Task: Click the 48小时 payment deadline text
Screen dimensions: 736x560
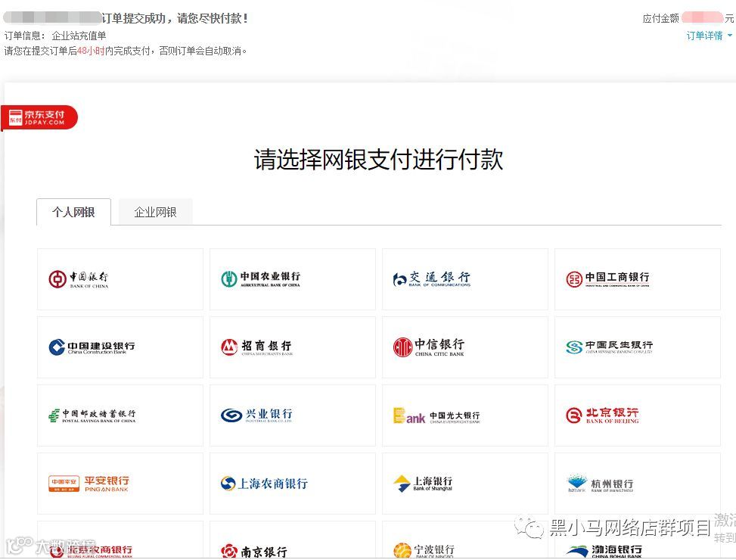Action: (91, 51)
